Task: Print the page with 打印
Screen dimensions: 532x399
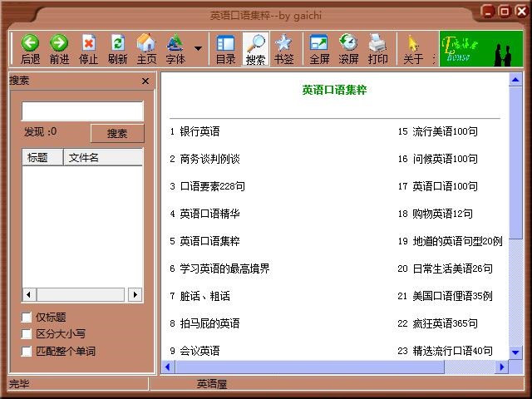Action: click(377, 49)
